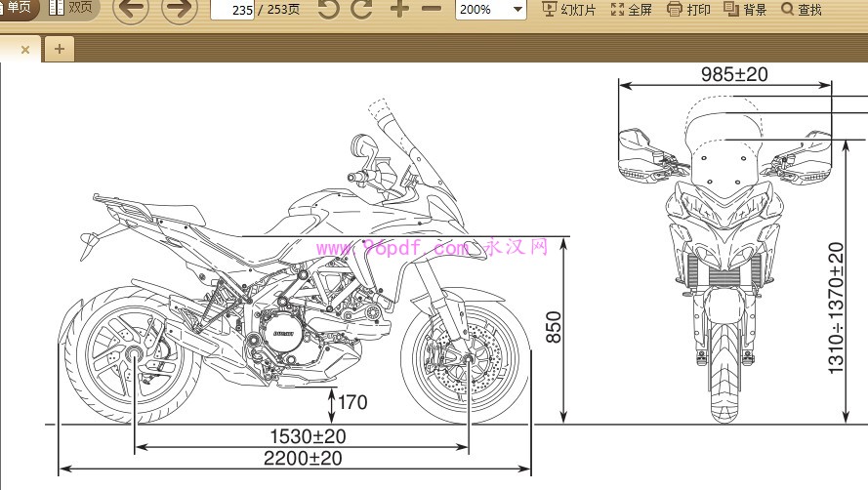Click the 253页 total pages label
The image size is (868, 490).
tap(283, 10)
